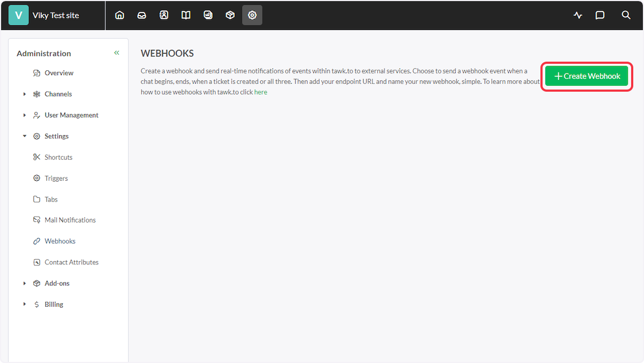Click the Create Webhook button
This screenshot has width=644, height=363.
(586, 76)
